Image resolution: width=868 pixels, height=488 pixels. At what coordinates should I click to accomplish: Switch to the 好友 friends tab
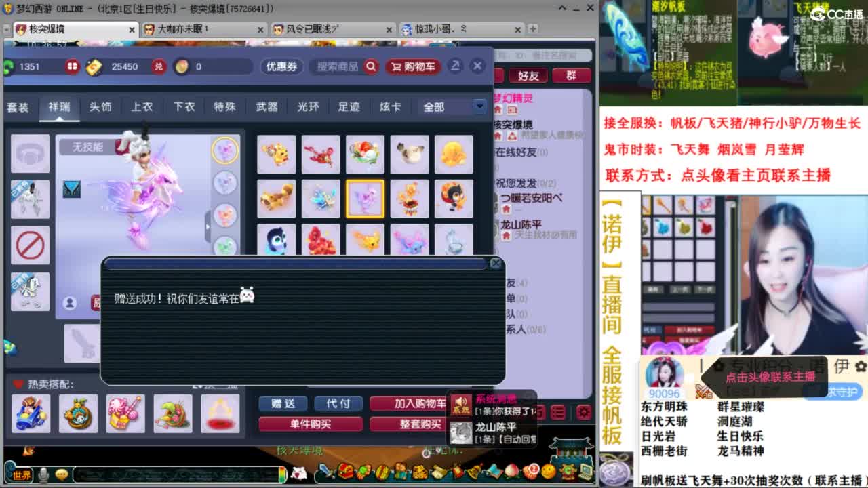[528, 75]
